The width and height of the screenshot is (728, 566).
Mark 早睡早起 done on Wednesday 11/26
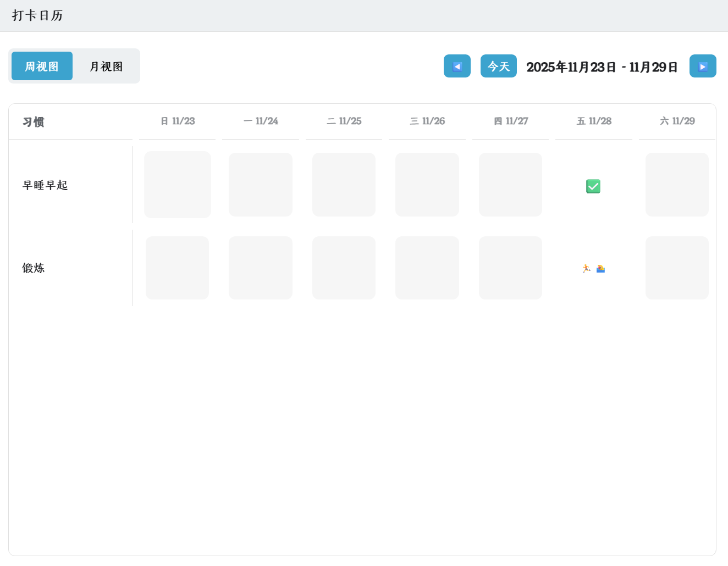point(427,185)
